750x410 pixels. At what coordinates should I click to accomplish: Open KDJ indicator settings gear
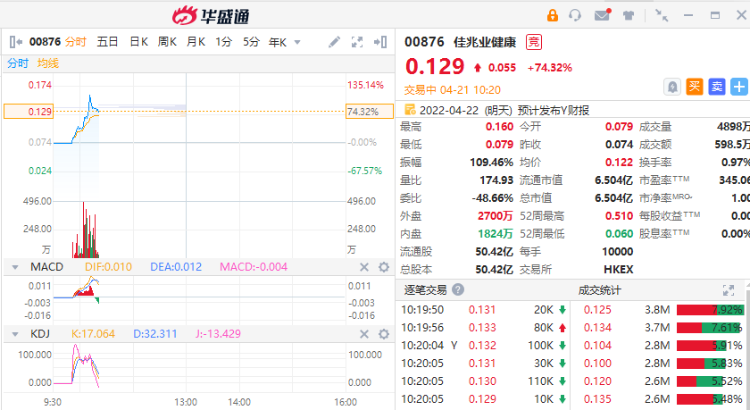pos(384,334)
